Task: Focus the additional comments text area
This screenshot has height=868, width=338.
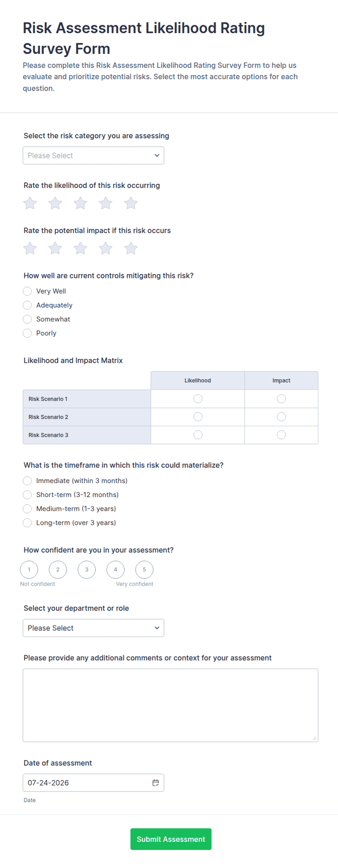Action: pos(170,705)
